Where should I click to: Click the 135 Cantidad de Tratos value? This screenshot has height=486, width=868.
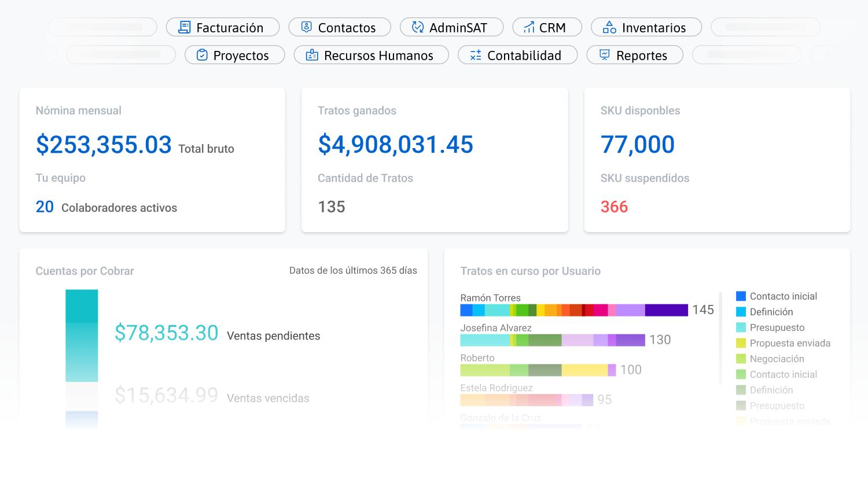(332, 207)
